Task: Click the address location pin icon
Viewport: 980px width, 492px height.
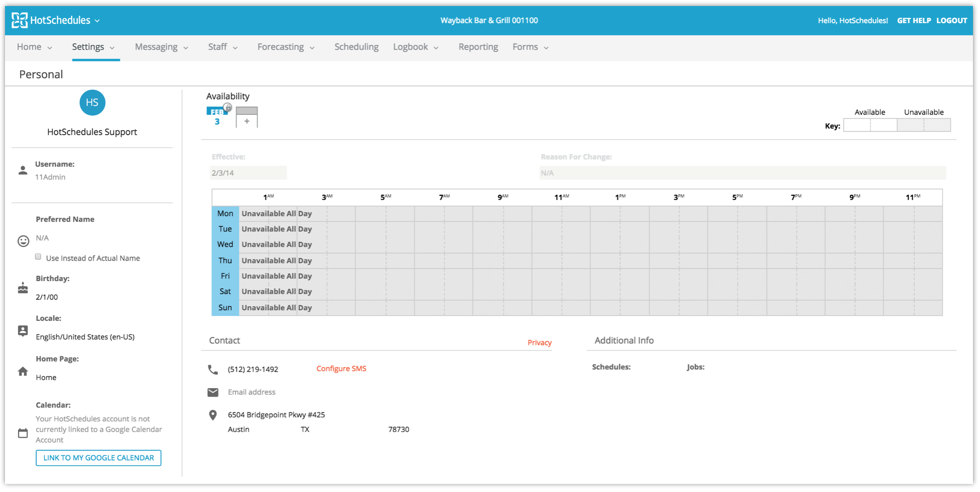Action: click(213, 415)
